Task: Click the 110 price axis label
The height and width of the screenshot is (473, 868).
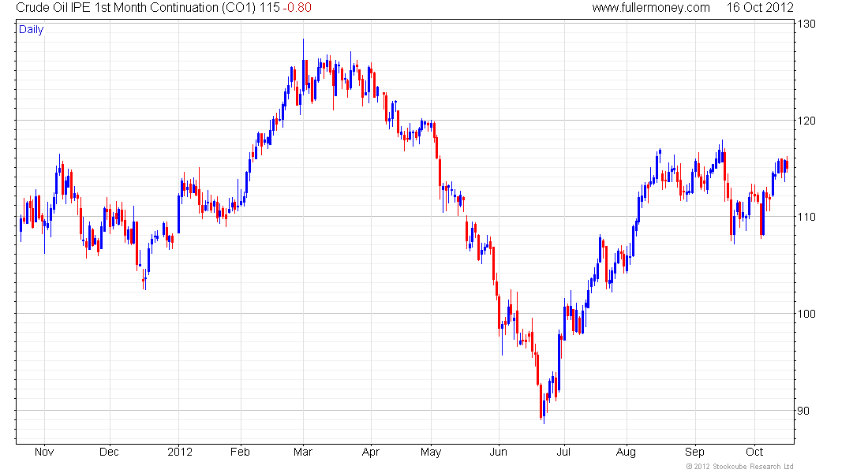Action: click(806, 217)
